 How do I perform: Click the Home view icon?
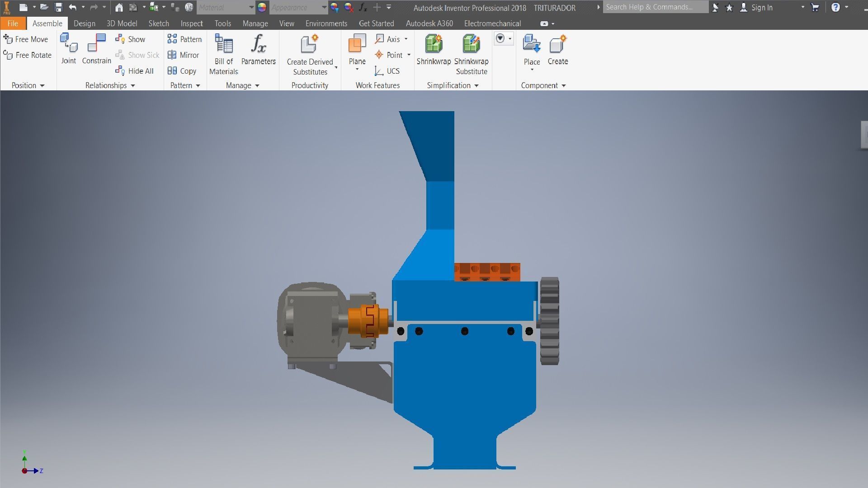click(x=119, y=7)
